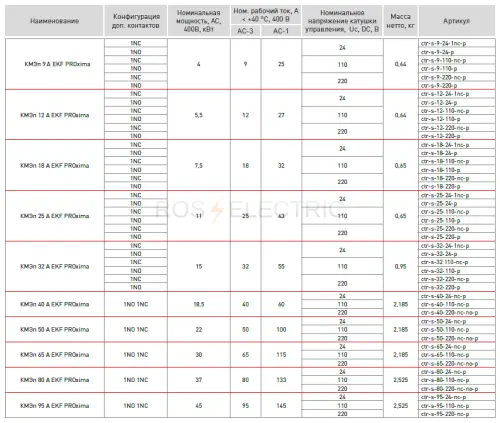This screenshot has height=423, width=500.
Task: Click article ctr-s-40-220-nc-no-p
Action: click(449, 313)
